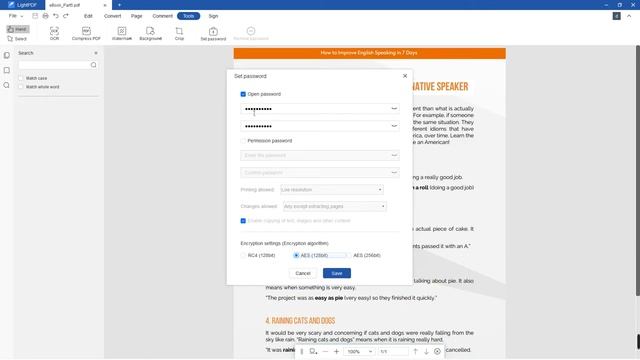Click the circular view icon in bottom bar
Image resolution: width=640 pixels, height=360 pixels.
click(x=437, y=351)
